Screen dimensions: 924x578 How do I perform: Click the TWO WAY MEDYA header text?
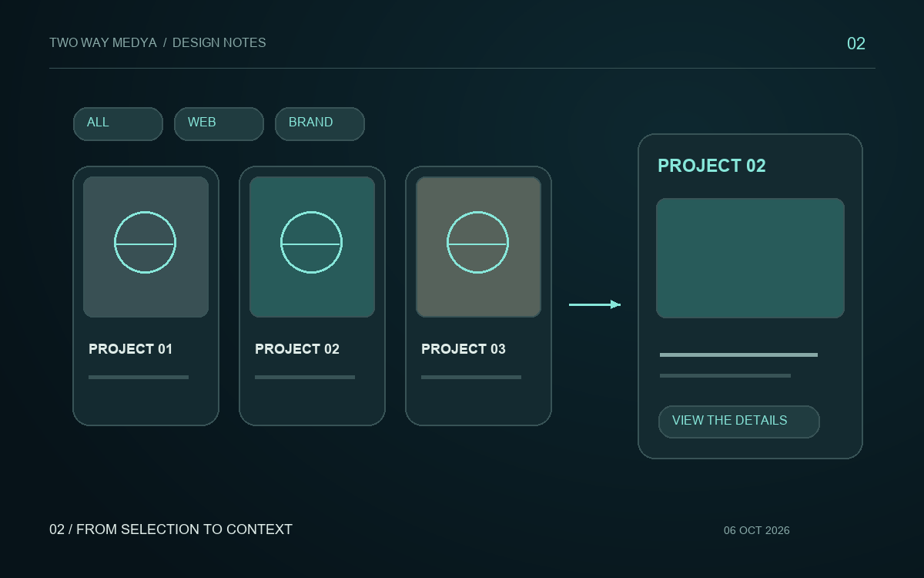[103, 43]
